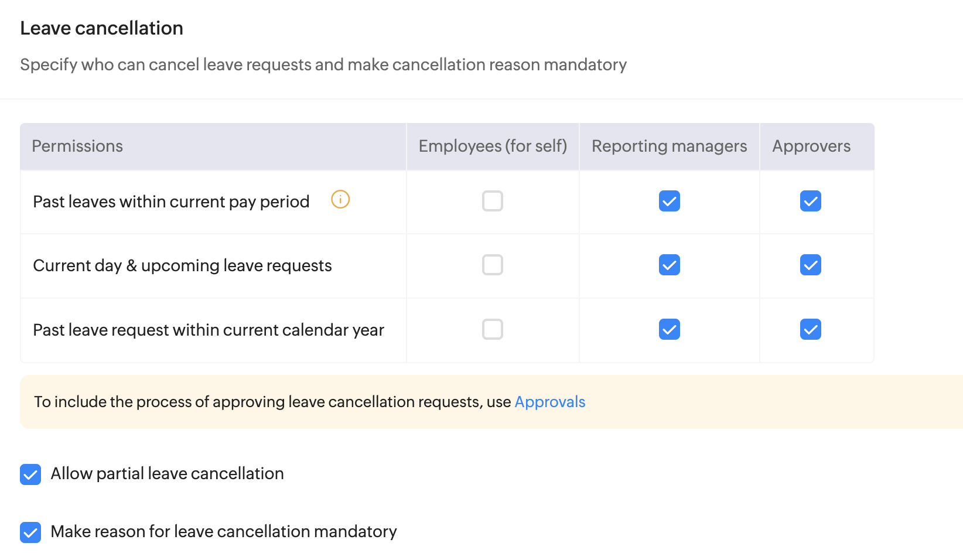The height and width of the screenshot is (560, 963).
Task: Click info icon beside Past leaves pay period
Action: coord(340,200)
